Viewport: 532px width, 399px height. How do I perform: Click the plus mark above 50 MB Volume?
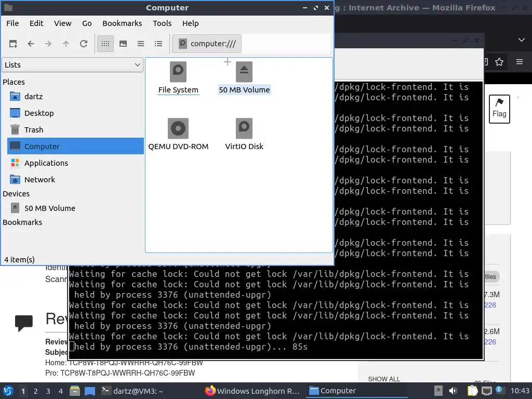click(x=228, y=62)
